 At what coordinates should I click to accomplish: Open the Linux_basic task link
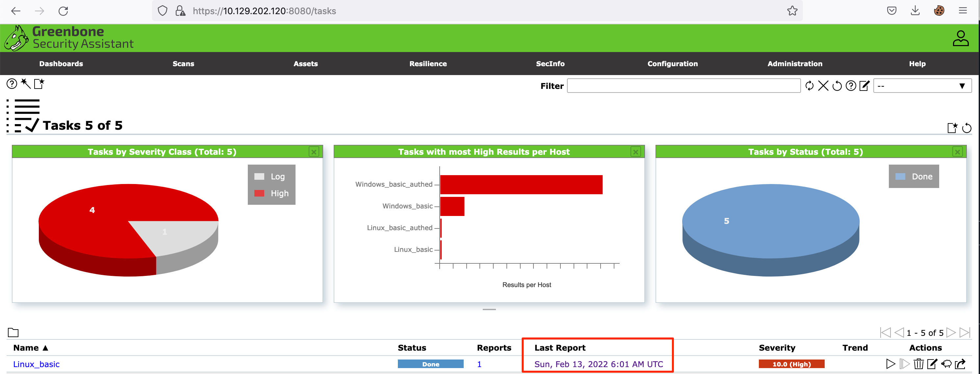pyautogui.click(x=36, y=364)
